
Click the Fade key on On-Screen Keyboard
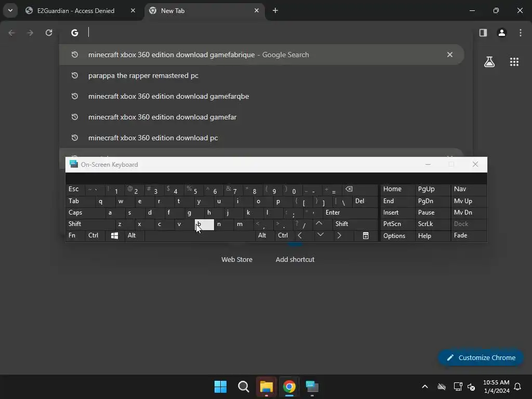468,235
